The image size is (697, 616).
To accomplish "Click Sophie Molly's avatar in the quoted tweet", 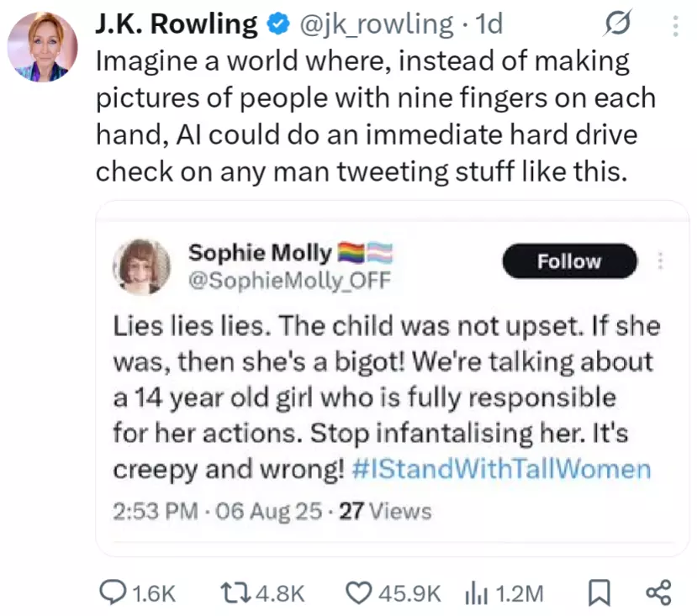I will 142,266.
